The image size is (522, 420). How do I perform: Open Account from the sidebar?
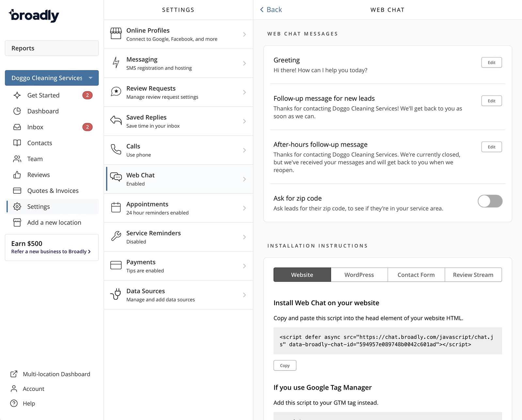34,389
